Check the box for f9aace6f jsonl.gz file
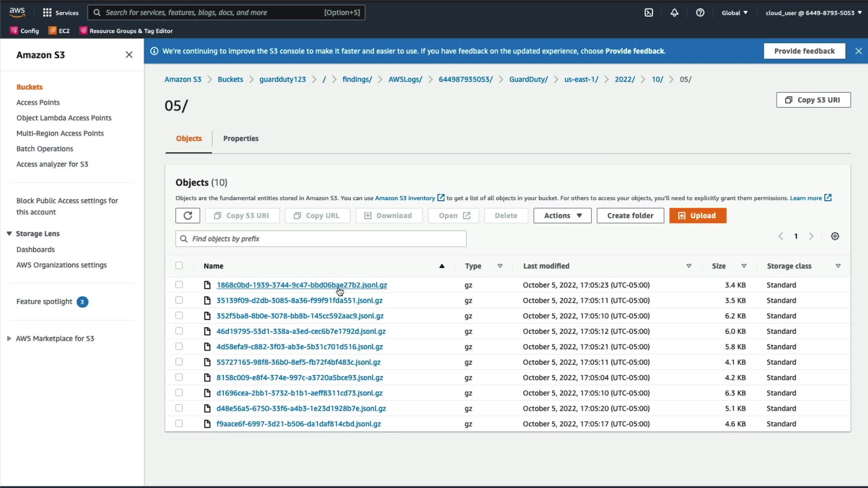The image size is (868, 488). point(179,424)
